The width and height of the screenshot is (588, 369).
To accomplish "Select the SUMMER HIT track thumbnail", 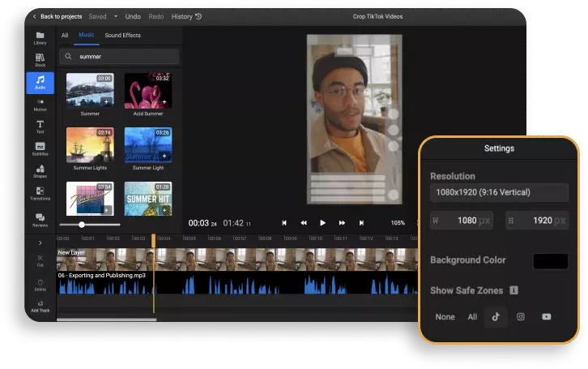I will click(x=148, y=199).
